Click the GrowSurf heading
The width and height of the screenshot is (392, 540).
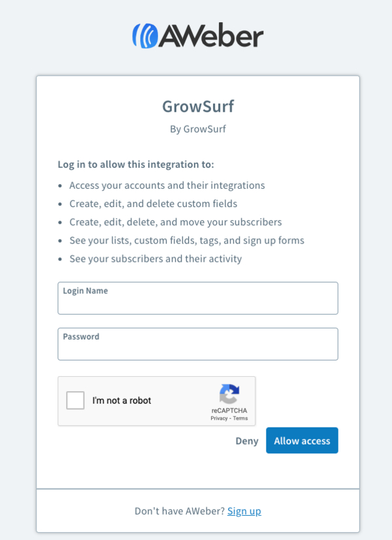tap(197, 106)
